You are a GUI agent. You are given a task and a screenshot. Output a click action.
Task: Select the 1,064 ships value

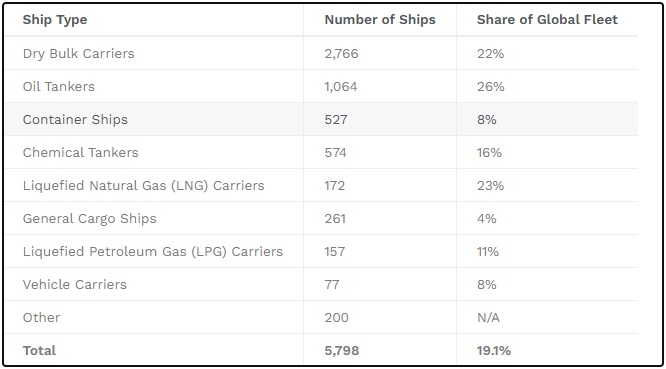click(341, 87)
